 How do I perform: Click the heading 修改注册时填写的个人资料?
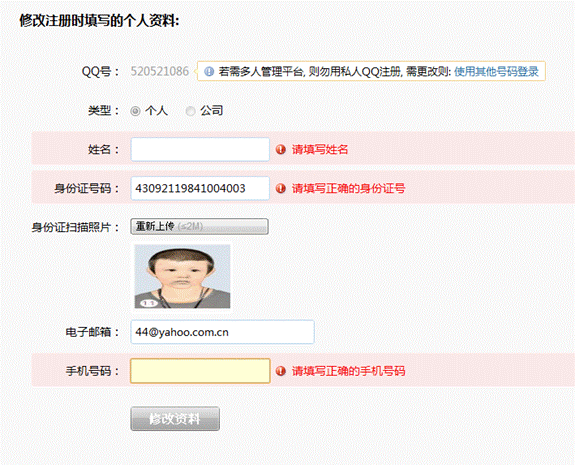tap(99, 21)
